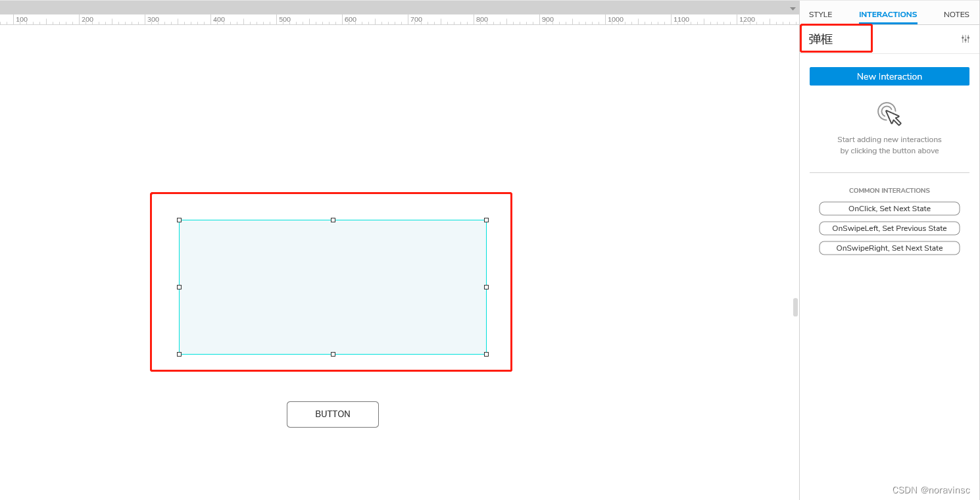Open the INTERACTIONS tab
The image size is (980, 500).
pyautogui.click(x=888, y=14)
